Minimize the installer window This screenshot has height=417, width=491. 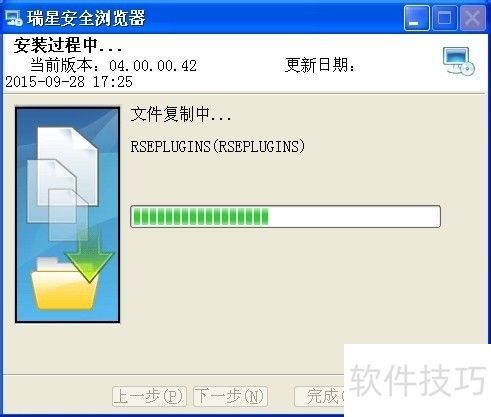(x=416, y=18)
